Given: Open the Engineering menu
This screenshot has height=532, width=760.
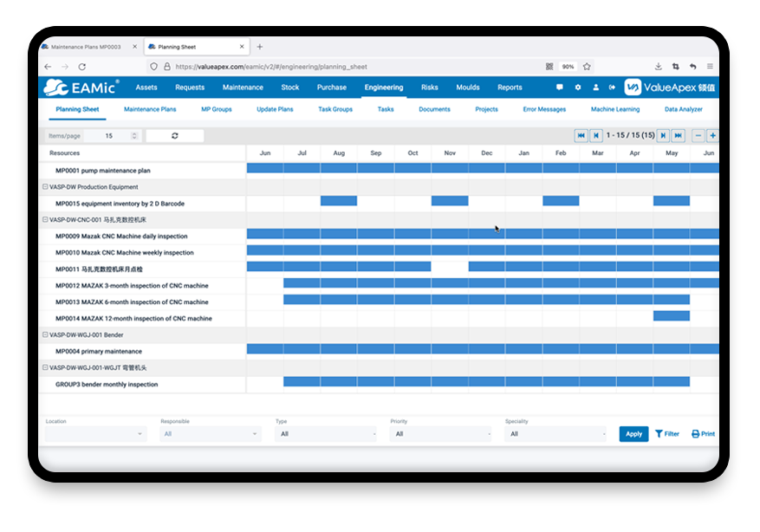Looking at the screenshot, I should tap(383, 87).
